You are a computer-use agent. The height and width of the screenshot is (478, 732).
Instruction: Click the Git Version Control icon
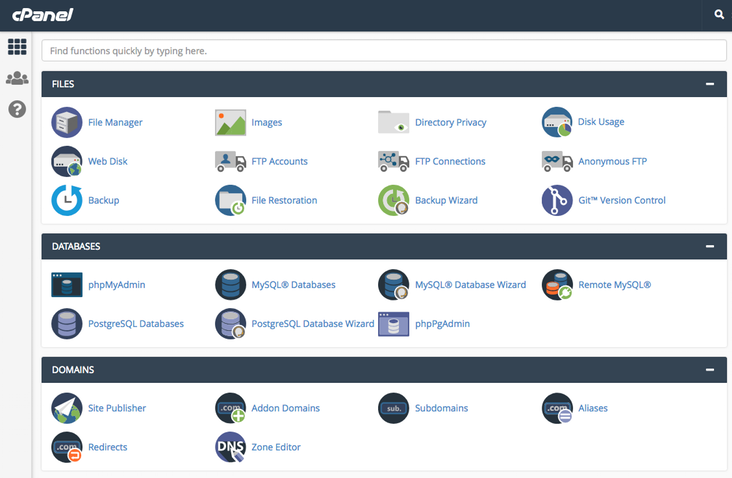coord(557,200)
